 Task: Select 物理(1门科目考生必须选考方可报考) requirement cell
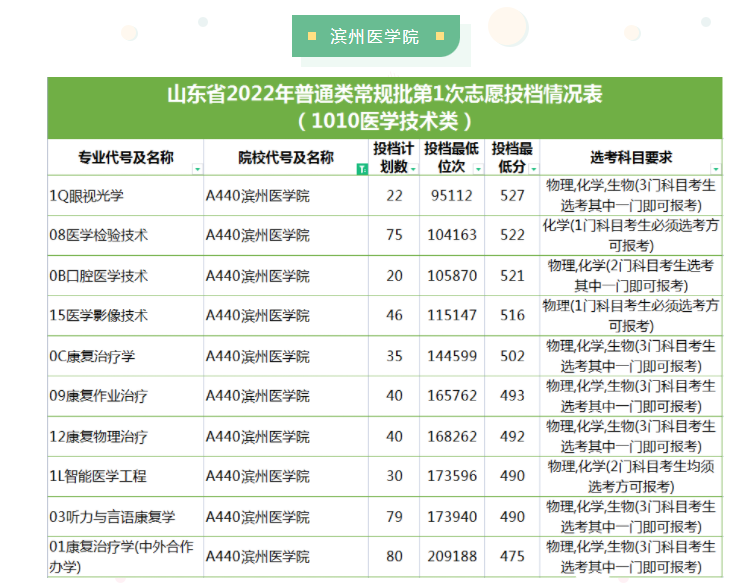pos(631,315)
